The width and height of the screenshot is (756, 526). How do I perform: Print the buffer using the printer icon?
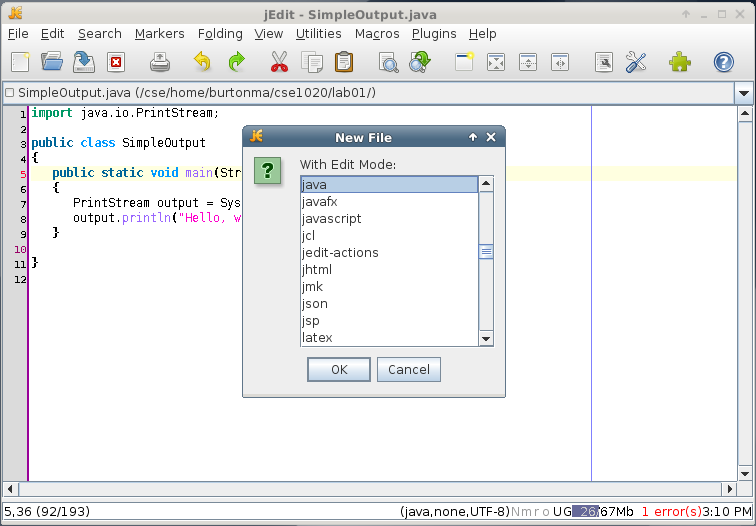160,62
